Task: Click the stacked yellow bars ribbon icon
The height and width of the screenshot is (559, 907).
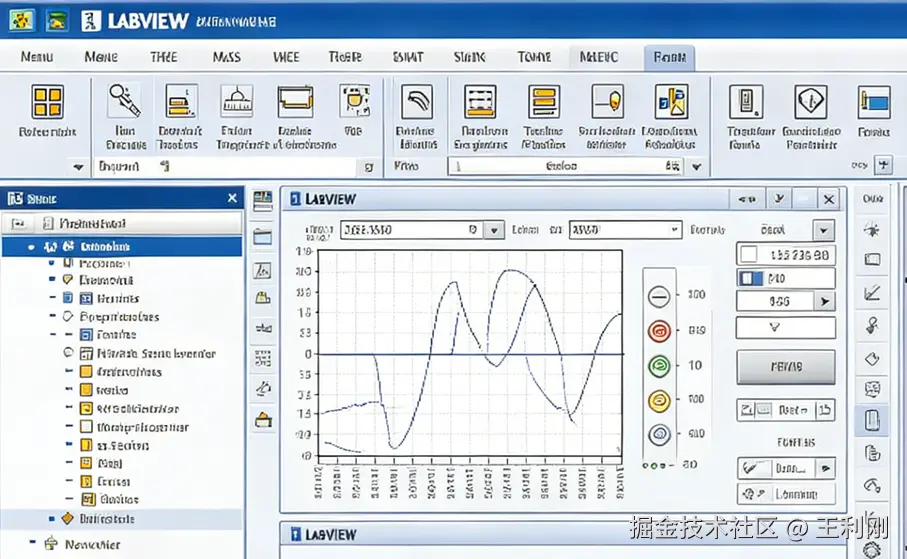Action: pyautogui.click(x=544, y=102)
